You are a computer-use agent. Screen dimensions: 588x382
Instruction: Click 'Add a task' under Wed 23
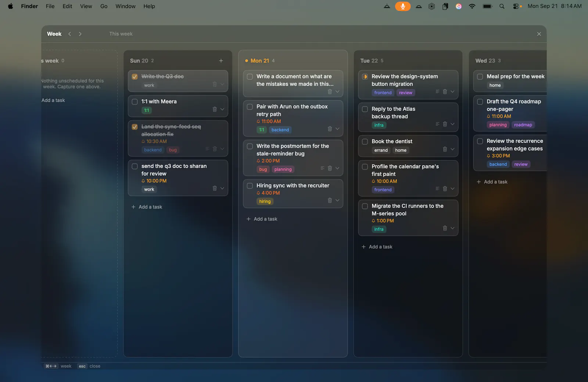pos(492,182)
